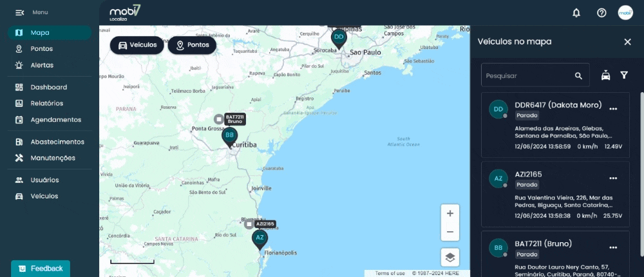Open Manutenções in the sidebar

[x=50, y=158]
